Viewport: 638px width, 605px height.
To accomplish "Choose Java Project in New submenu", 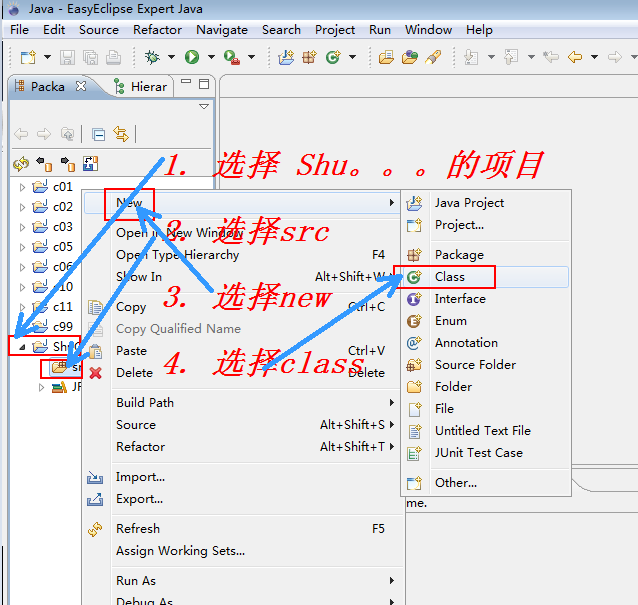I will coord(485,203).
